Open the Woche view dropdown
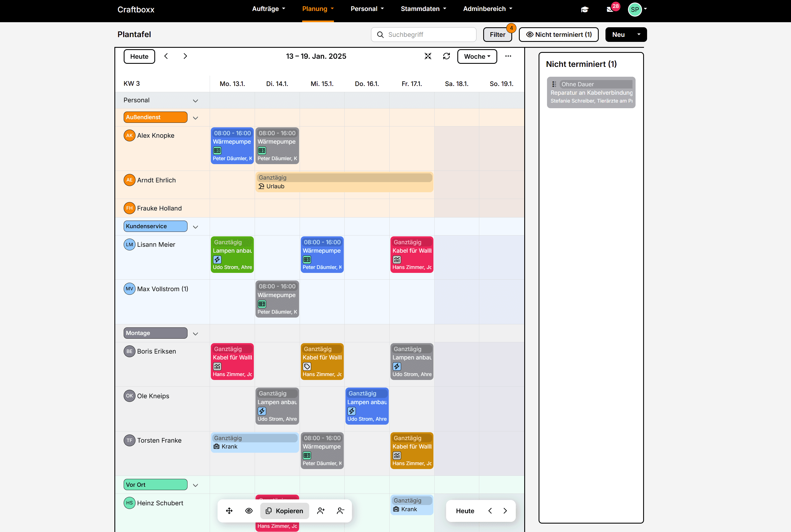The image size is (791, 532). pos(477,57)
